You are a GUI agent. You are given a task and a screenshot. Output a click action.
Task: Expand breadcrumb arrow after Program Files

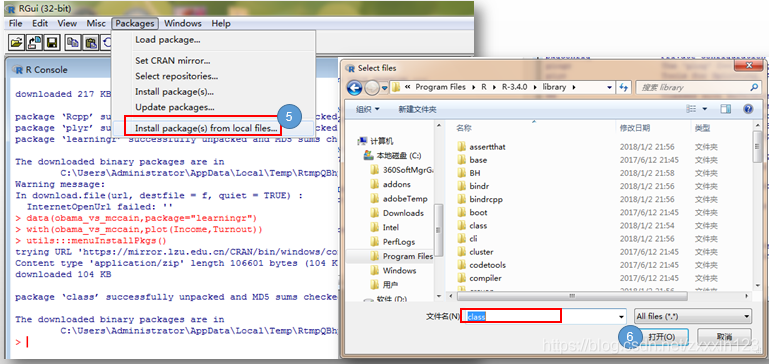coord(474,87)
